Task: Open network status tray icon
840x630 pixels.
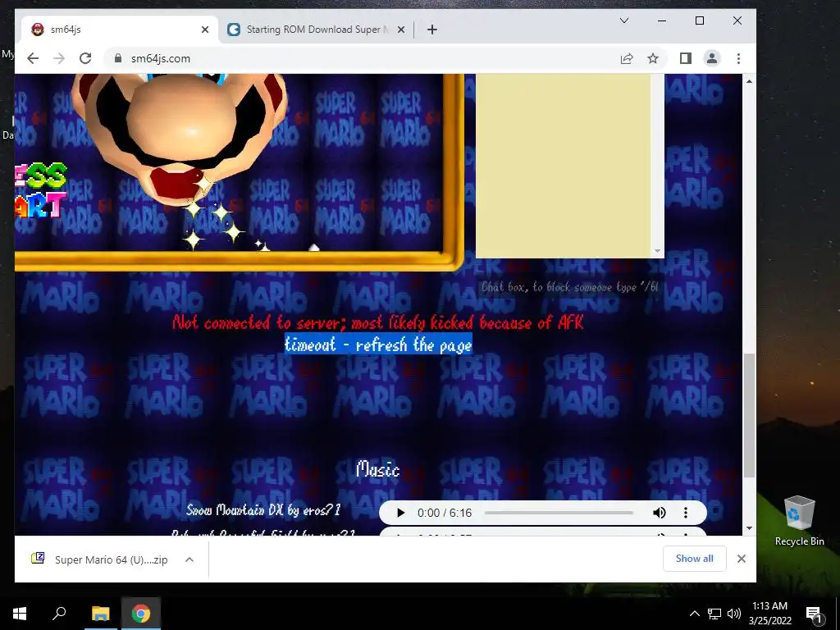Action: click(x=714, y=614)
